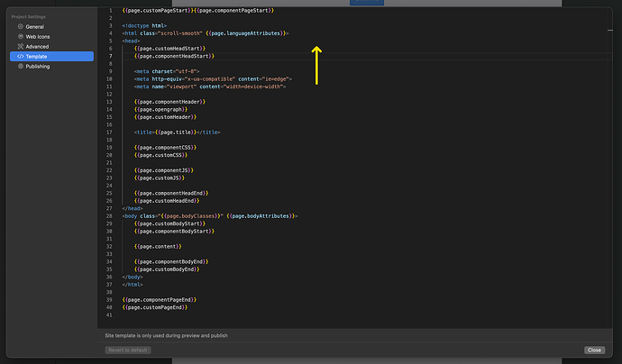The width and height of the screenshot is (622, 364).
Task: Place cursor in the doctype html line
Action: 144,25
